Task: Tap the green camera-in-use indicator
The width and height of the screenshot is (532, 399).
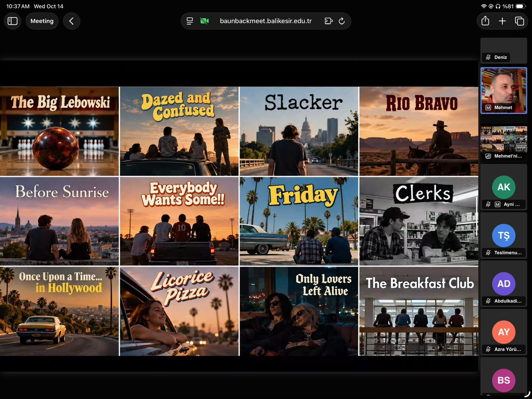Action: [x=204, y=21]
